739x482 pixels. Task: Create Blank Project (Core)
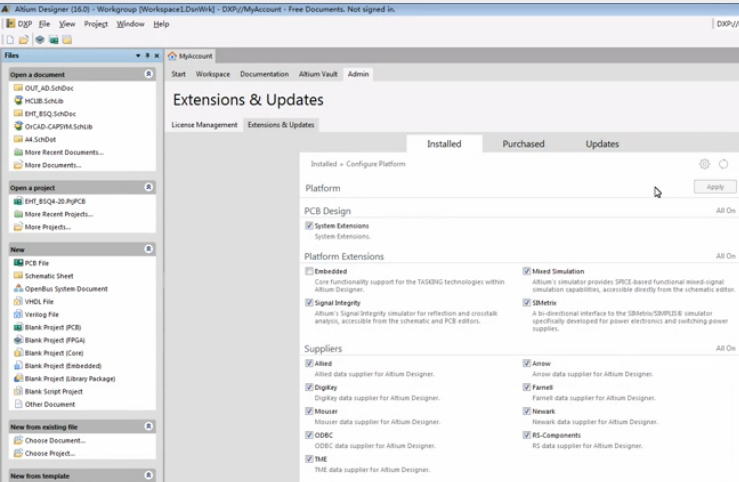coord(54,353)
